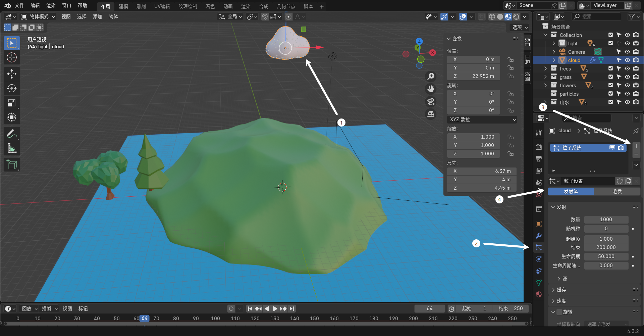Choose the Add Cube tool
644x336 pixels.
12,165
